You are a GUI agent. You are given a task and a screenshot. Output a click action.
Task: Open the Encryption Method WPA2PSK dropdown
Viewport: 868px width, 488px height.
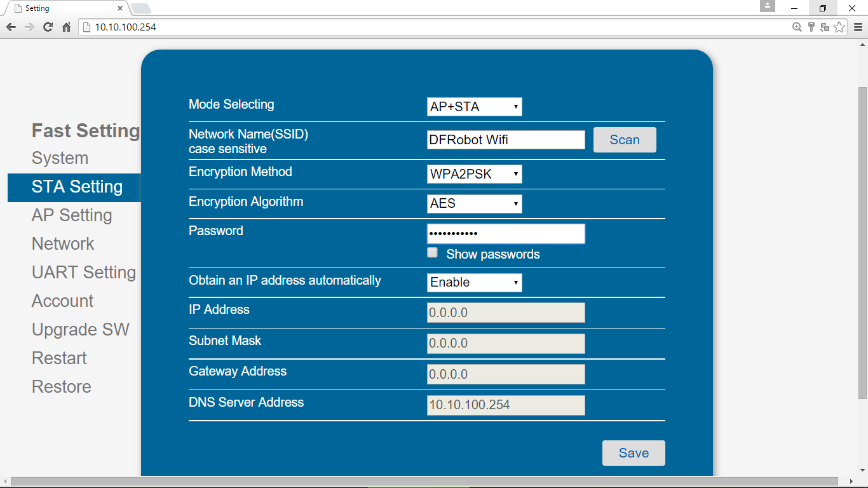pos(475,173)
